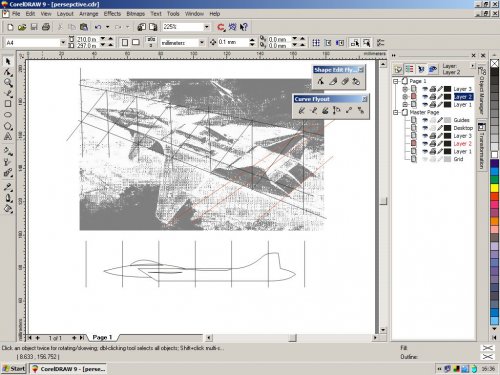Expand Layer 1 under Page 1
The width and height of the screenshot is (500, 375).
pyautogui.click(x=405, y=105)
